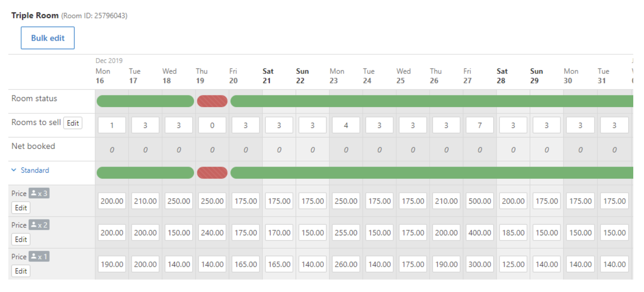Toggle the red Standard rate status on Thu 19
The height and width of the screenshot is (292, 644).
click(212, 173)
